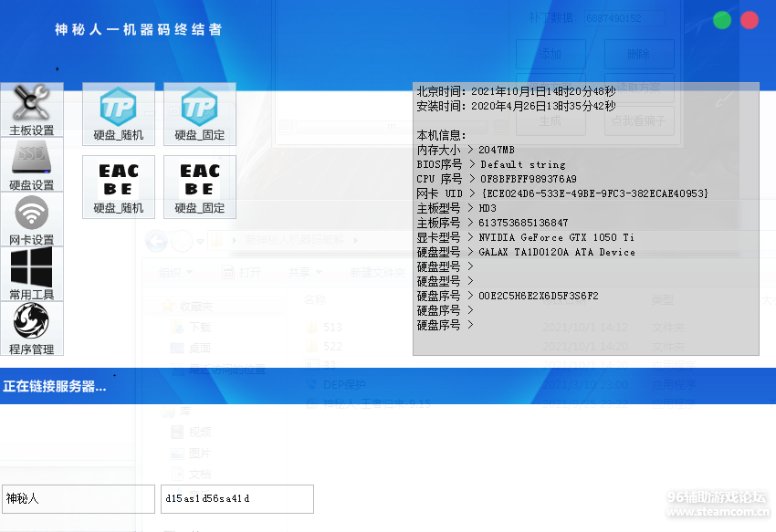Open the 程序管理 program management icon
The width and height of the screenshot is (776, 532).
(x=32, y=328)
